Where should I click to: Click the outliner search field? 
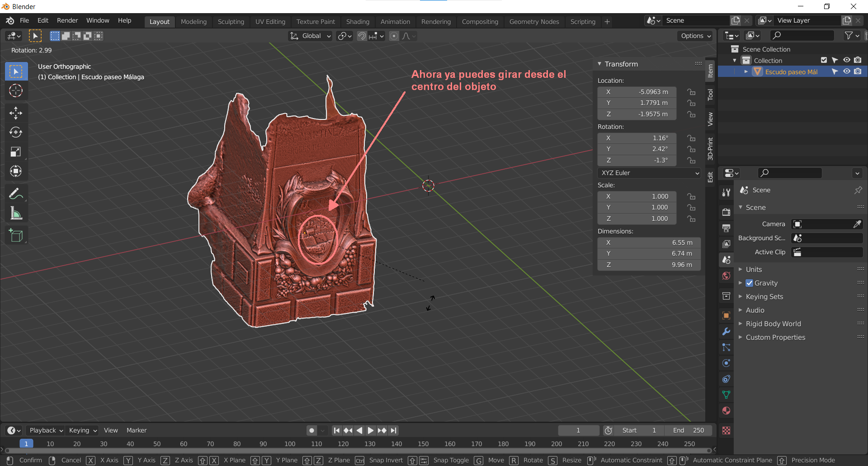[802, 35]
